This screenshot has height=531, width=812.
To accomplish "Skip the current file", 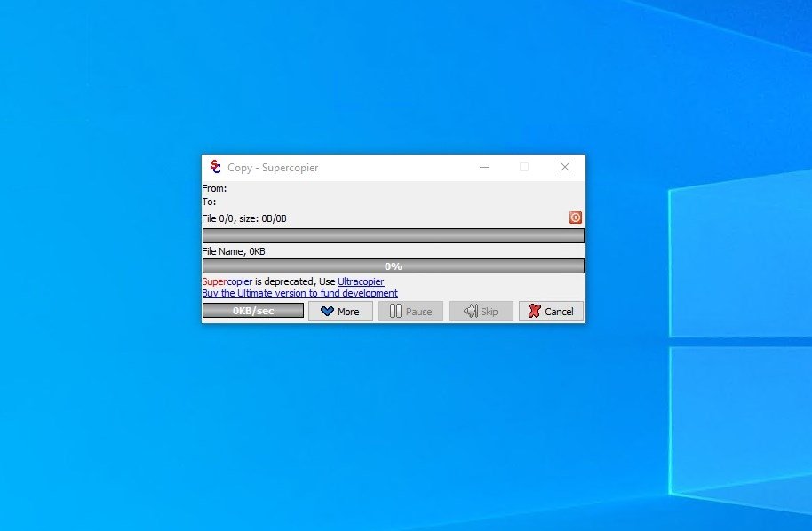I will 482,311.
